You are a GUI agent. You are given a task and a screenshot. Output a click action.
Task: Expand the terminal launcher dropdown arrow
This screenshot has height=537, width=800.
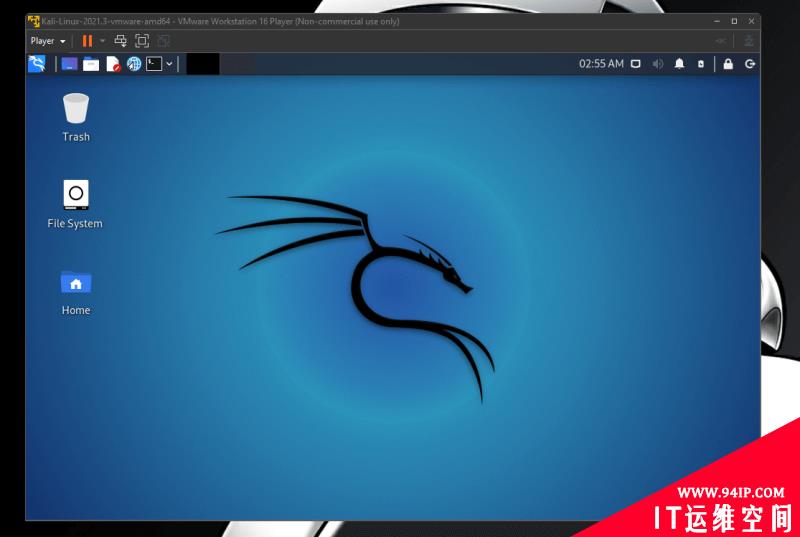[x=169, y=64]
